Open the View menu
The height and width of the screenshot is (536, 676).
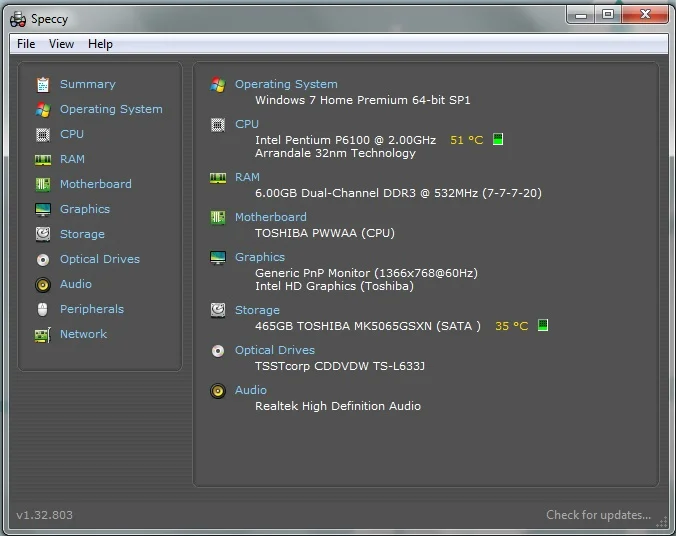pyautogui.click(x=61, y=44)
